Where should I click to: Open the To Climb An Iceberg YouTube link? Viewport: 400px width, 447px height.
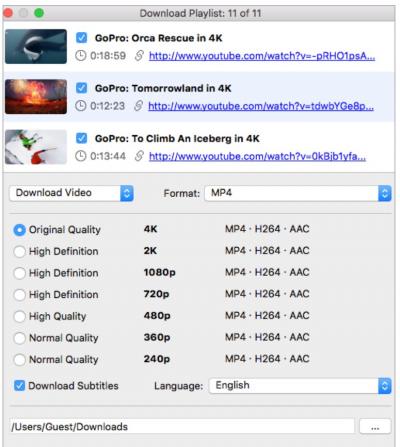(x=257, y=156)
